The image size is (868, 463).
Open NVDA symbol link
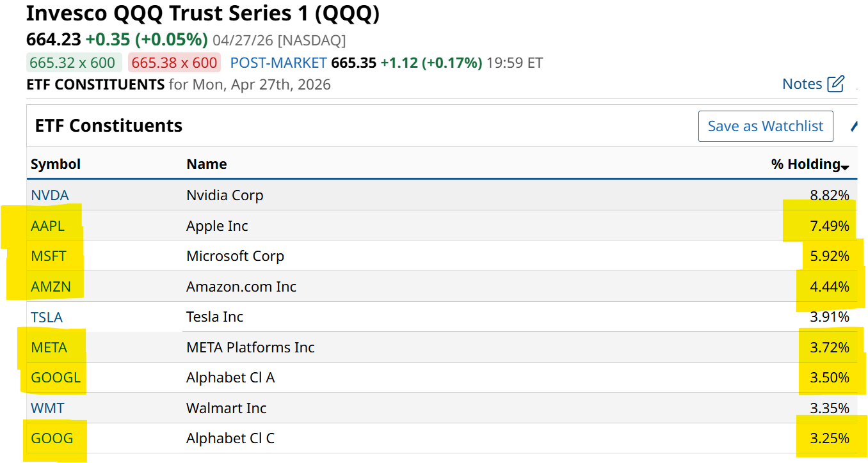pyautogui.click(x=49, y=195)
